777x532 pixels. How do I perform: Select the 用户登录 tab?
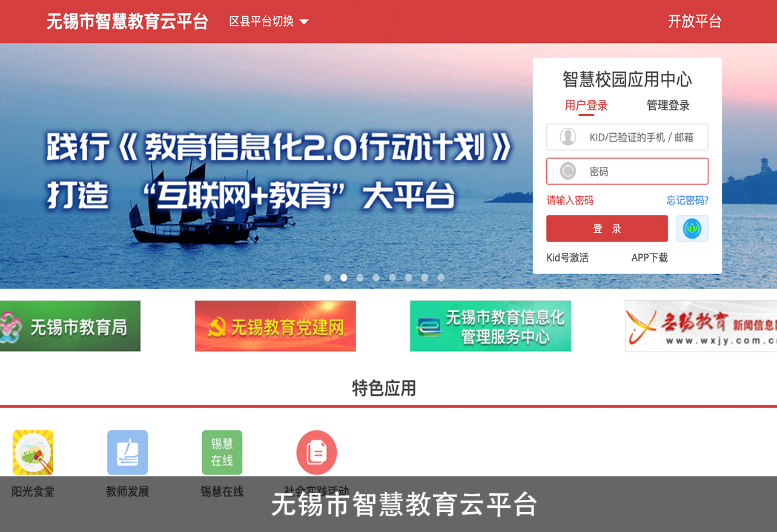point(586,105)
